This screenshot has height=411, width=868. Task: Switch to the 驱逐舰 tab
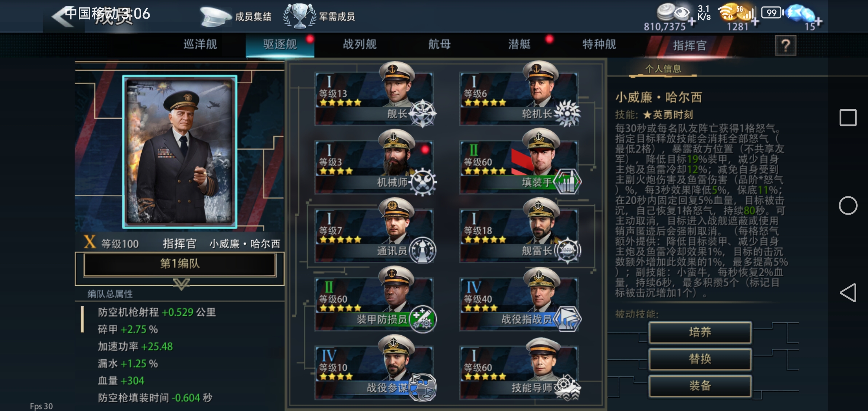[280, 45]
